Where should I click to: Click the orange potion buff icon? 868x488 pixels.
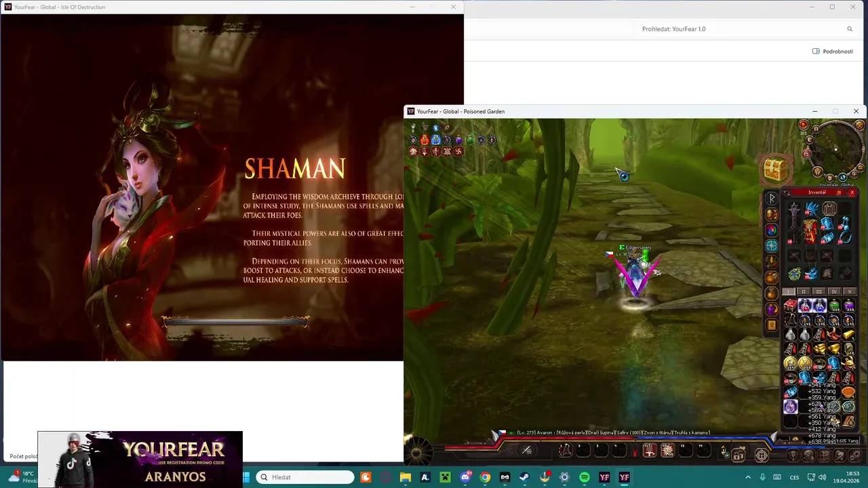click(425, 140)
